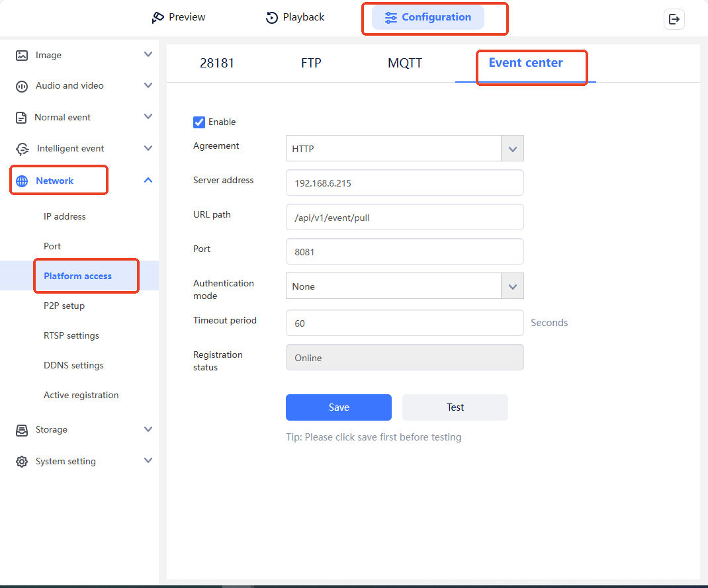Select RTSP settings in the sidebar
This screenshot has height=588, width=708.
click(71, 335)
